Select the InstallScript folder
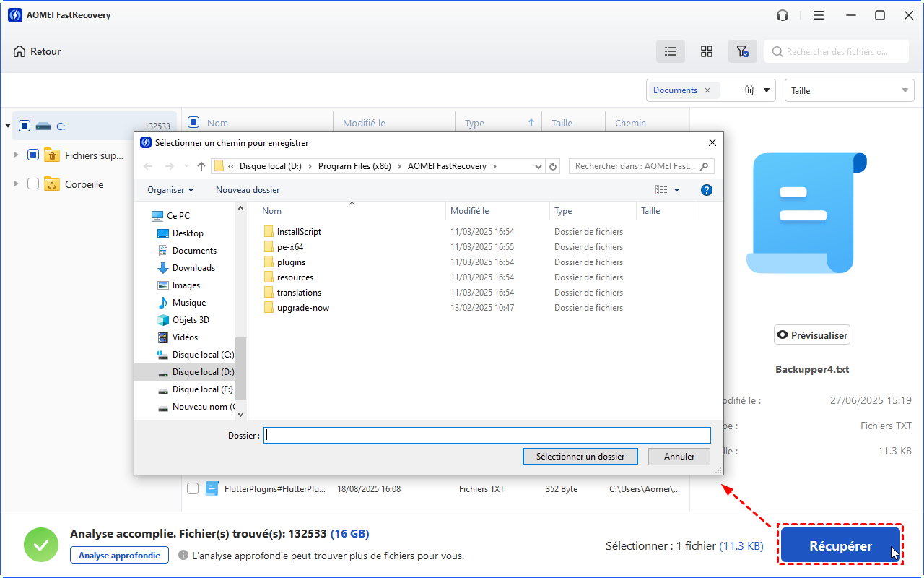The image size is (924, 578). point(292,232)
